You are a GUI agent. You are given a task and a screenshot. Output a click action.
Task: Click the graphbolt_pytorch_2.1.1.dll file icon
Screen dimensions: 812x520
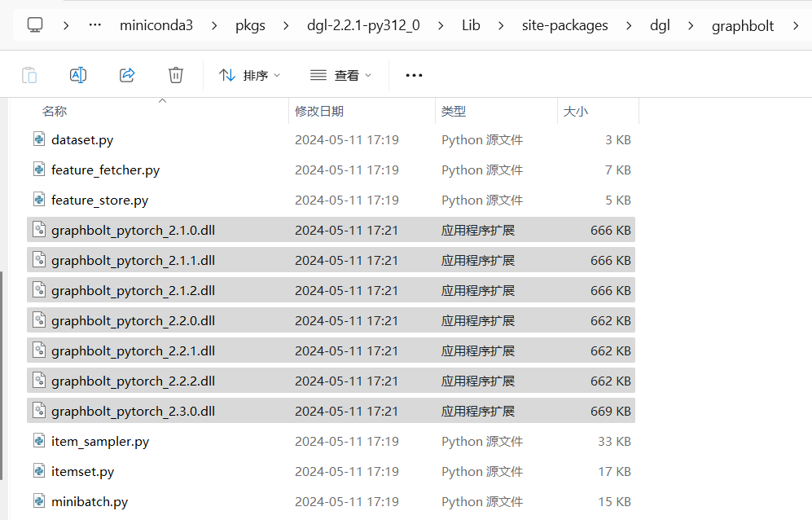click(39, 259)
